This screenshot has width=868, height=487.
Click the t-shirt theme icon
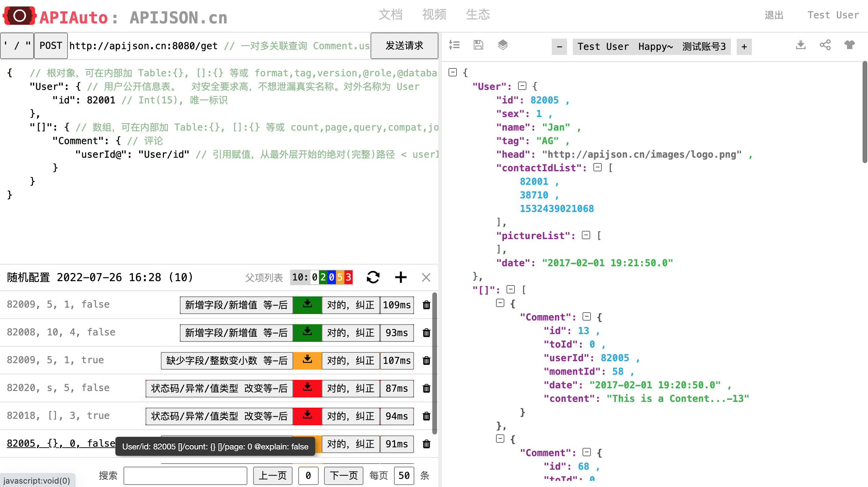[849, 45]
